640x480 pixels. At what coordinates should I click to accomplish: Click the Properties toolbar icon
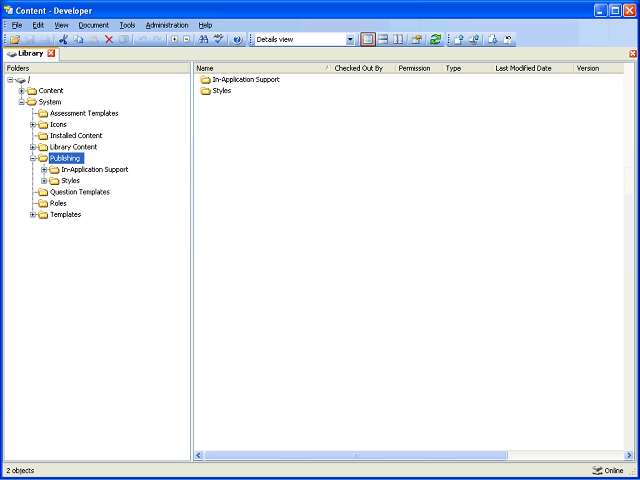click(416, 40)
